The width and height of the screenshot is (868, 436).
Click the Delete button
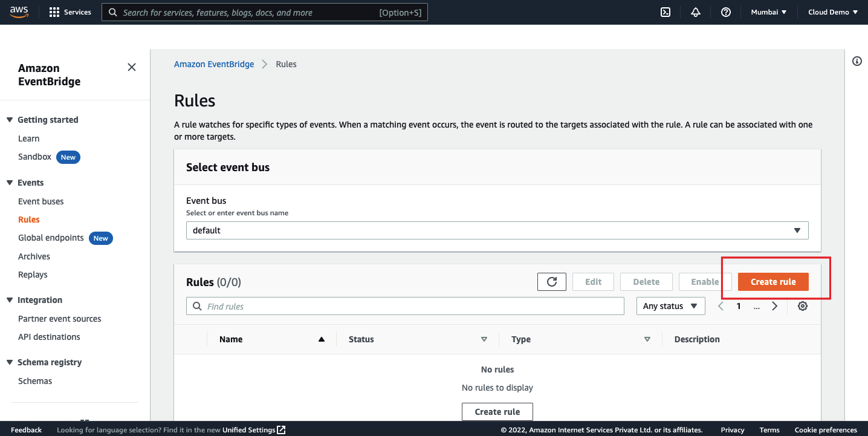tap(646, 282)
